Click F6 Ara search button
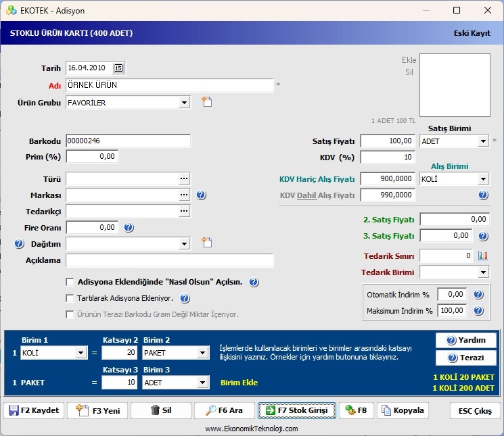Viewport: 504px width, 436px height. point(225,410)
